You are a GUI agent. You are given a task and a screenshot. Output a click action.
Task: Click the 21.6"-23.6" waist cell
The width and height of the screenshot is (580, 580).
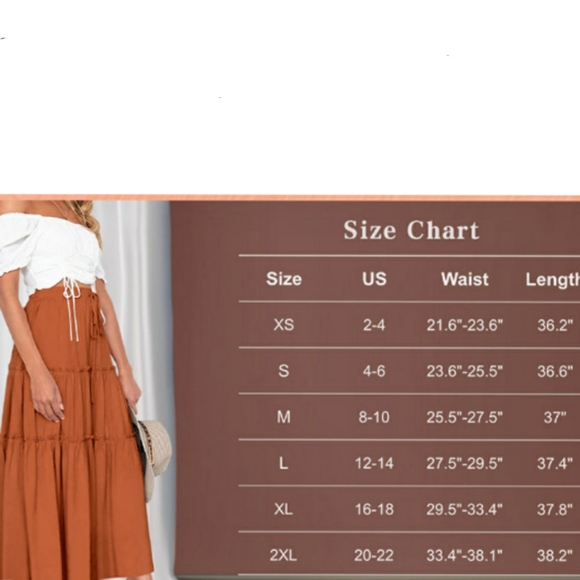click(x=465, y=325)
